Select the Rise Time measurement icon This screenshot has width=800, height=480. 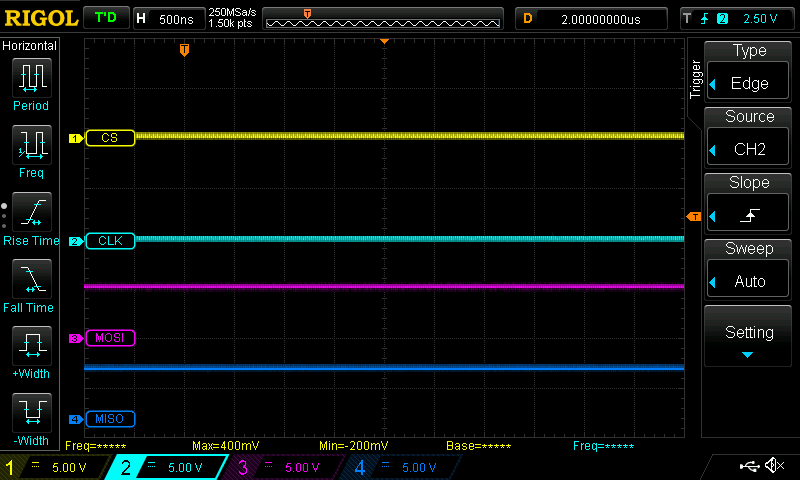(x=32, y=212)
